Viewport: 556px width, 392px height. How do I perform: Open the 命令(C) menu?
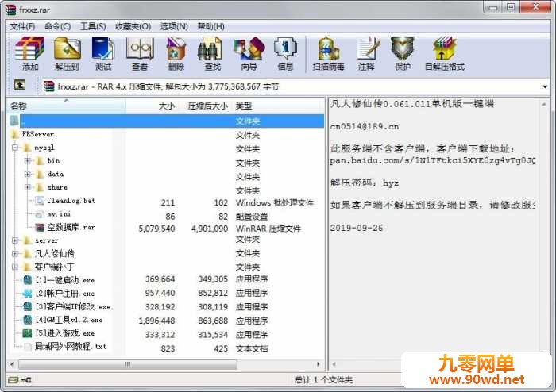(x=57, y=26)
